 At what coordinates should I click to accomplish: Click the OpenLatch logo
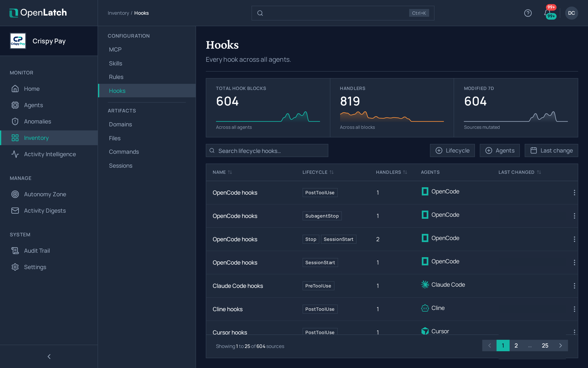pos(38,13)
